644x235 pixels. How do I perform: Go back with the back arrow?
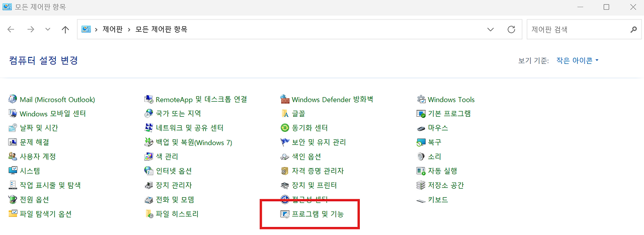tap(11, 30)
